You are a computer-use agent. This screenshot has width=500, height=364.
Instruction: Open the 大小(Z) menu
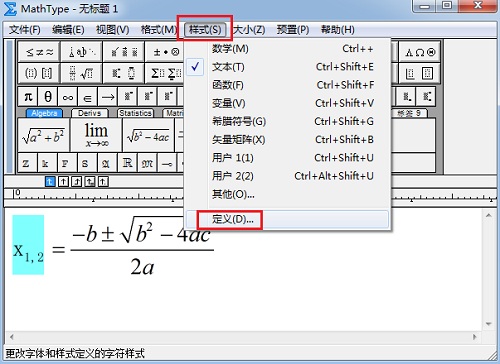tap(249, 30)
